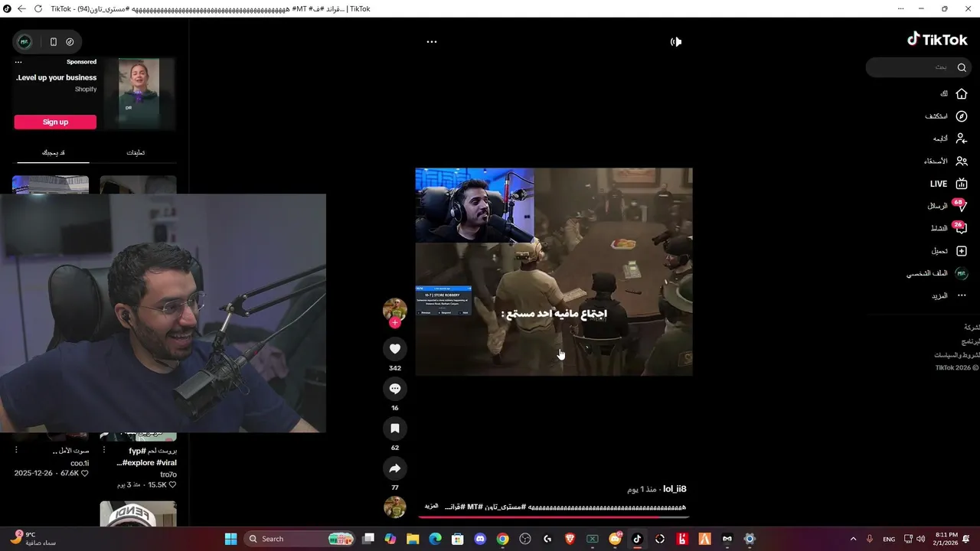The width and height of the screenshot is (980, 551).
Task: Click the #MT hashtag in the caption
Action: click(x=474, y=507)
